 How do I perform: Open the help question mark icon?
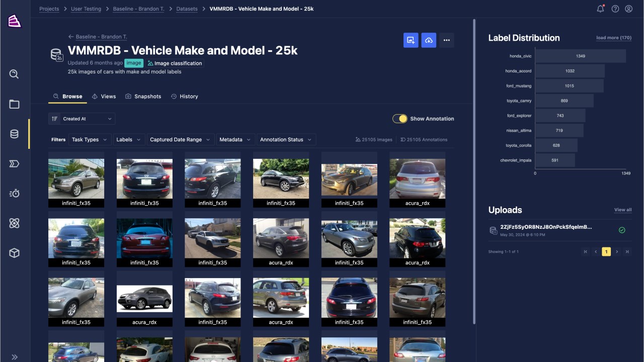(615, 9)
